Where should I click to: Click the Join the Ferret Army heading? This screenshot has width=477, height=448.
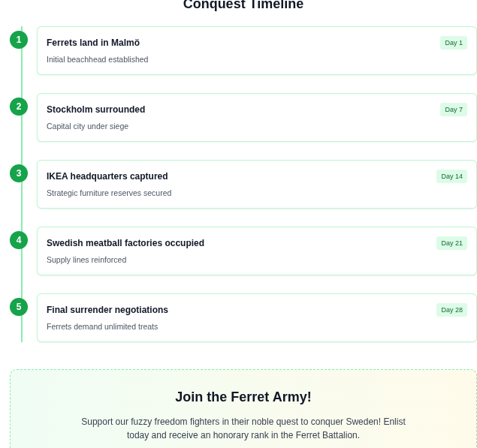pyautogui.click(x=243, y=397)
